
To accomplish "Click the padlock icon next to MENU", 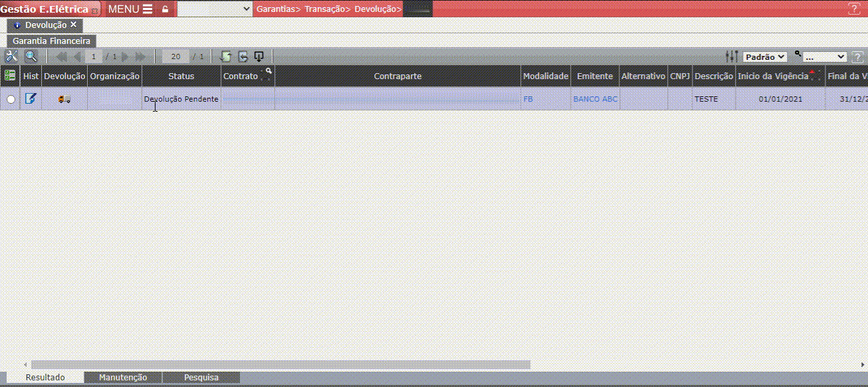I will click(165, 9).
